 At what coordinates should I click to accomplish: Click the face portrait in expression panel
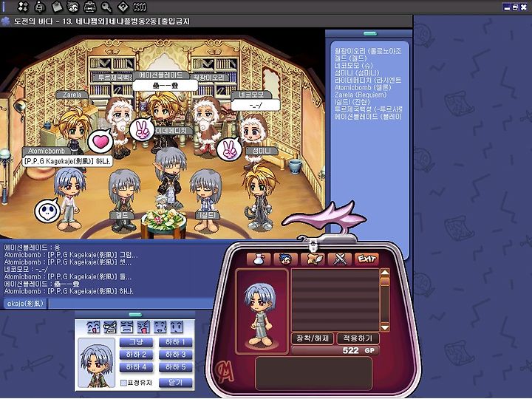(97, 363)
